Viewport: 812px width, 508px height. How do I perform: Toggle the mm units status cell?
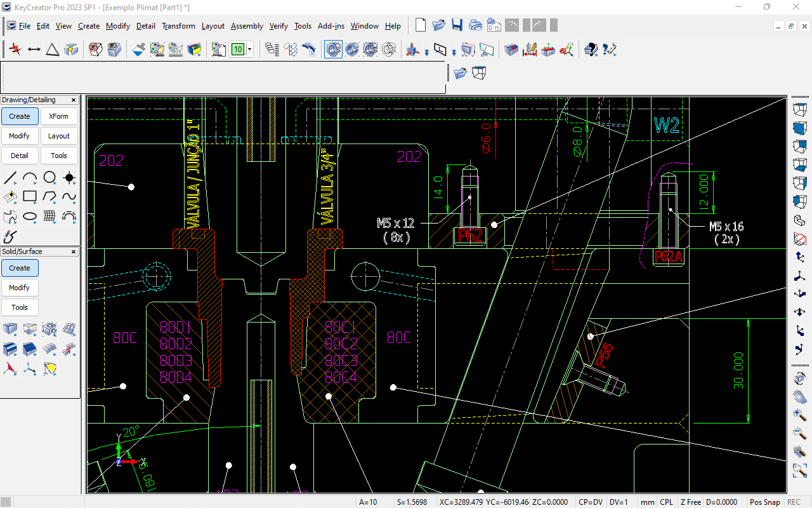[x=648, y=502]
